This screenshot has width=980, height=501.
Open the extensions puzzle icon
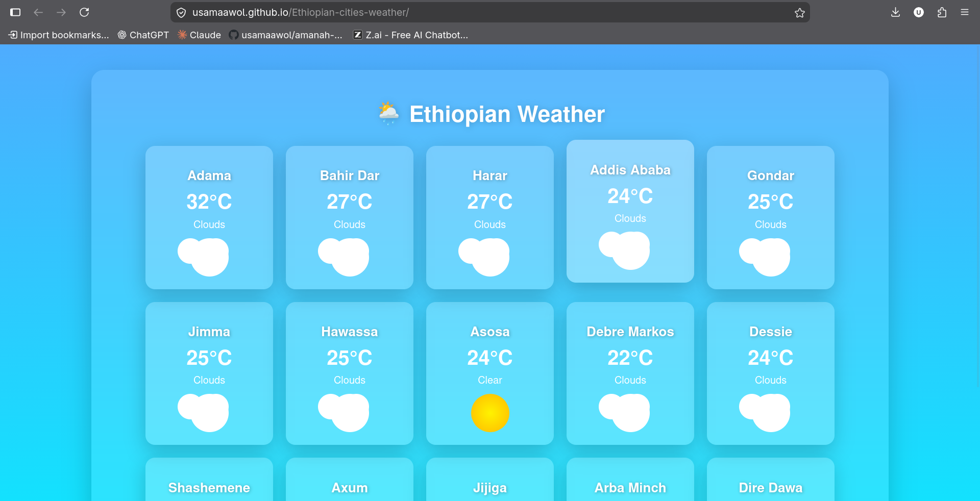tap(942, 12)
